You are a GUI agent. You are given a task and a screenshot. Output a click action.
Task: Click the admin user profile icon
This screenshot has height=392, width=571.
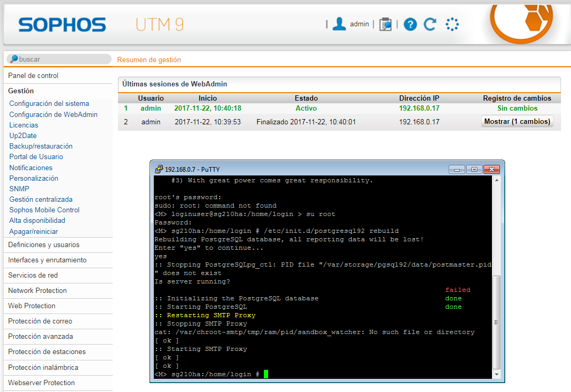[x=339, y=24]
